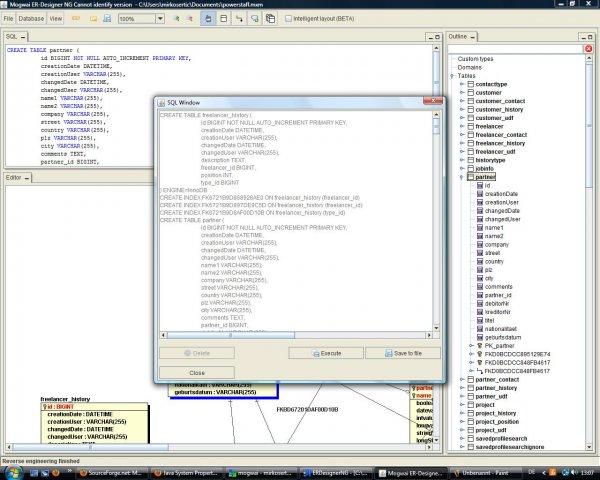Viewport: 600px width, 480px height.
Task: Select the view entity tool in toolbar
Action: point(270,18)
